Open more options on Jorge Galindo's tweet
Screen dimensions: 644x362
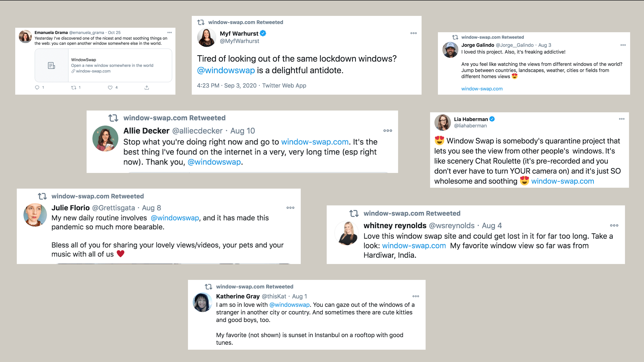click(623, 45)
